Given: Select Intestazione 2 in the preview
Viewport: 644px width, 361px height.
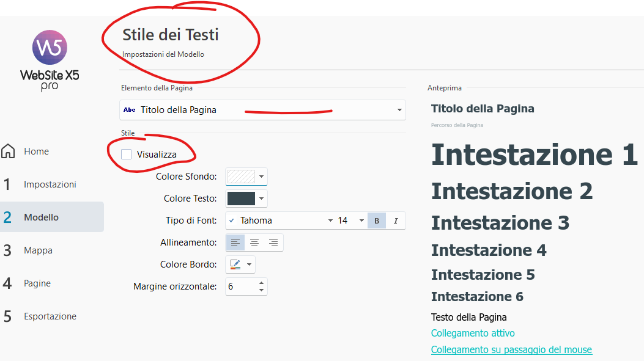Looking at the screenshot, I should (x=512, y=191).
